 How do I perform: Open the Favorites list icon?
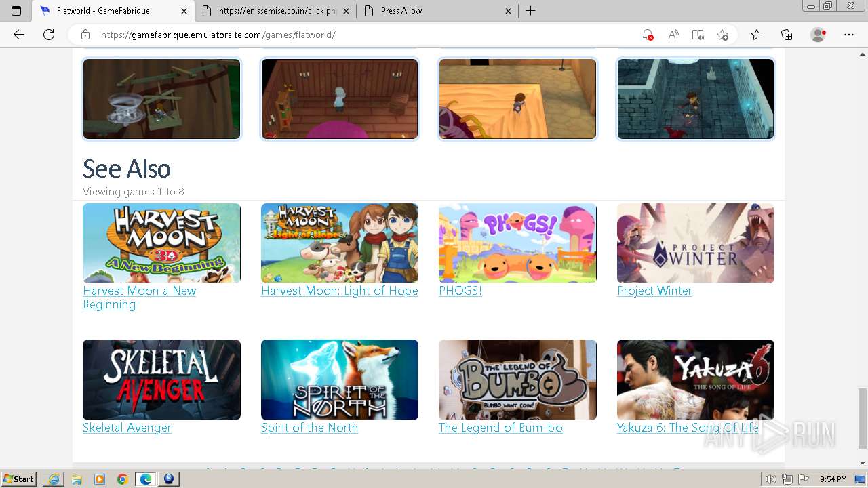(x=757, y=35)
